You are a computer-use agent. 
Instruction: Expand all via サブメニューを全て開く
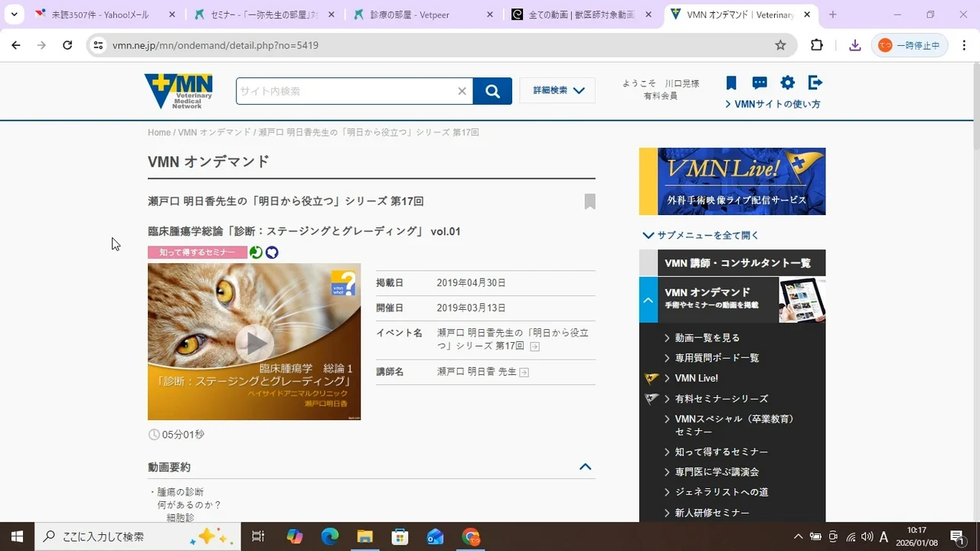click(x=701, y=235)
